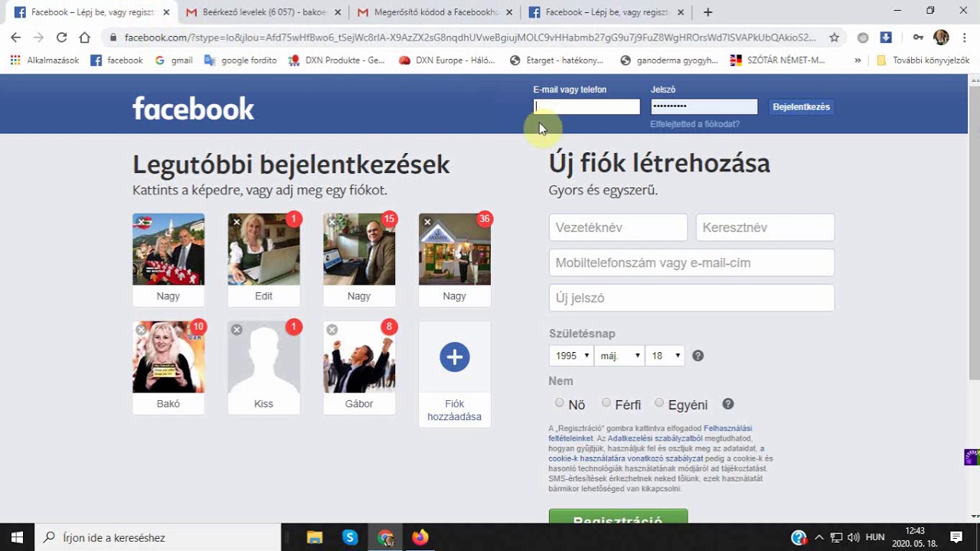Reload the page with refresh icon
Viewport: 980px width, 551px height.
tap(61, 37)
